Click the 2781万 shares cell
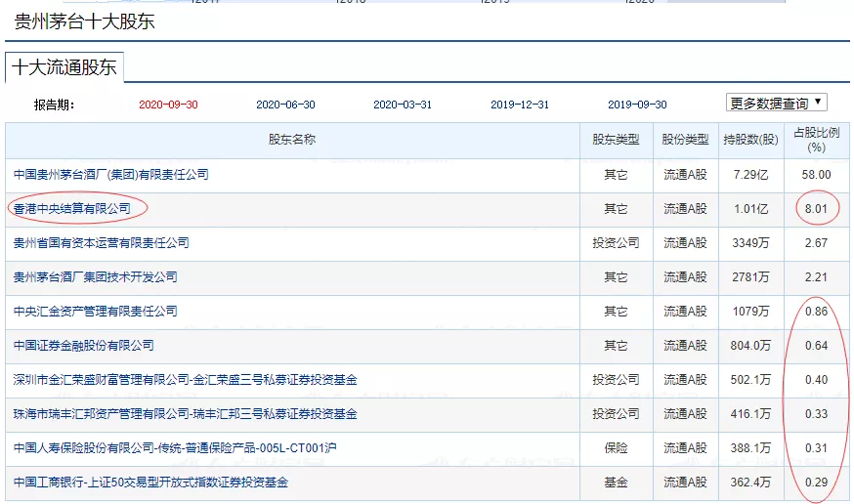 750,277
